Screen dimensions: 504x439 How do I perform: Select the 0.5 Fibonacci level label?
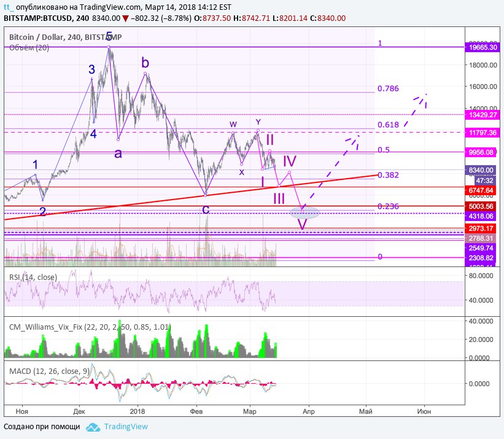[x=384, y=150]
